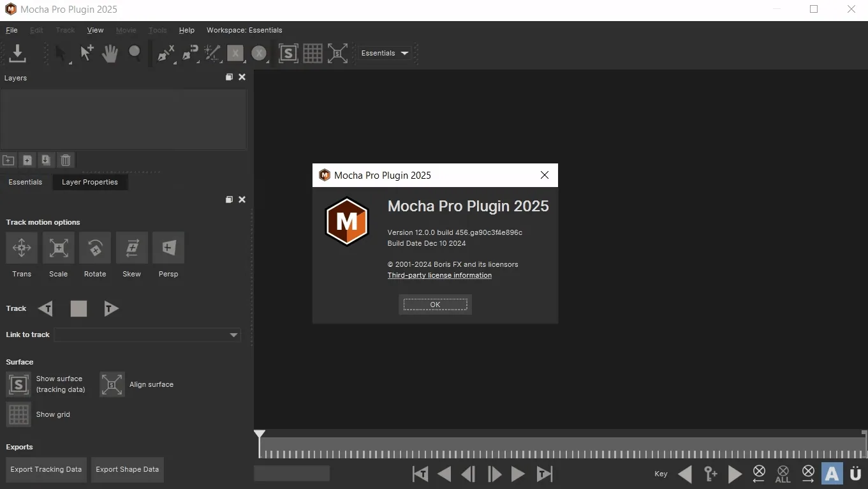Switch to the Essentials tab
This screenshot has width=868, height=489.
[x=26, y=182]
